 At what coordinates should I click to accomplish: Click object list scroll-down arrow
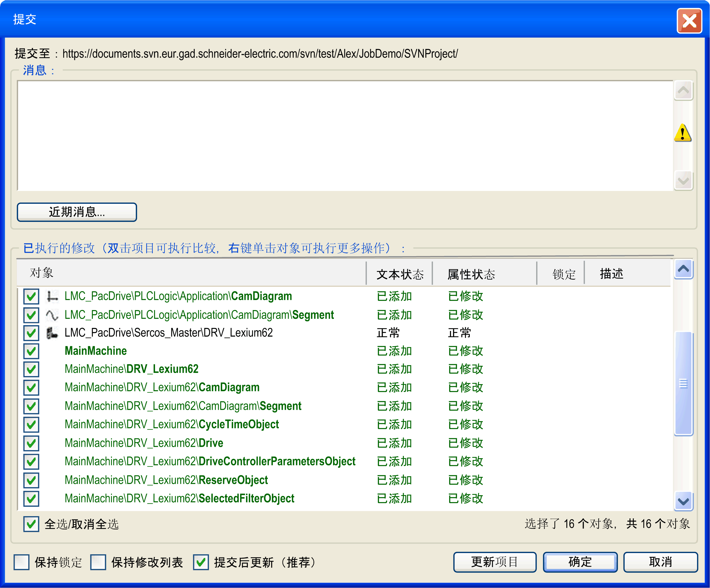[x=683, y=501]
